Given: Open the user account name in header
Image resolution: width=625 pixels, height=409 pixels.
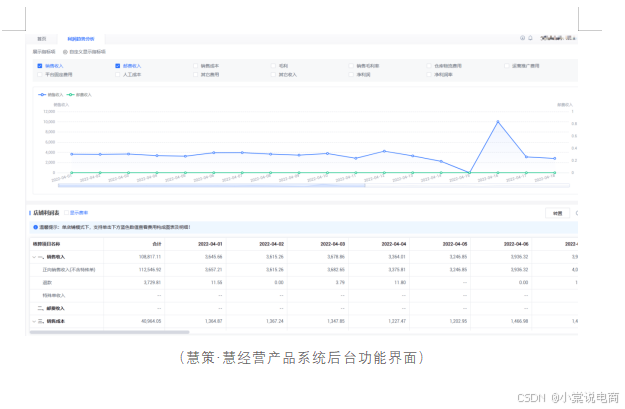Looking at the screenshot, I should click(558, 38).
